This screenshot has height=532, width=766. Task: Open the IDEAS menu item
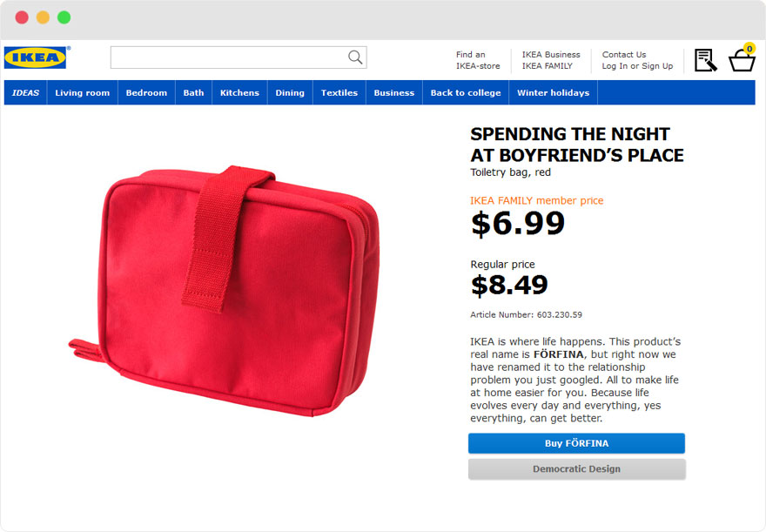click(x=25, y=93)
